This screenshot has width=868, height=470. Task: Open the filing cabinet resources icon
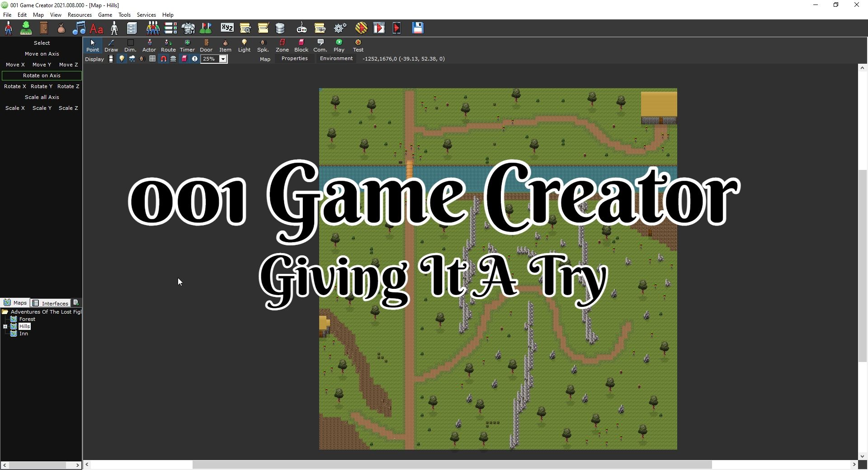[x=132, y=28]
